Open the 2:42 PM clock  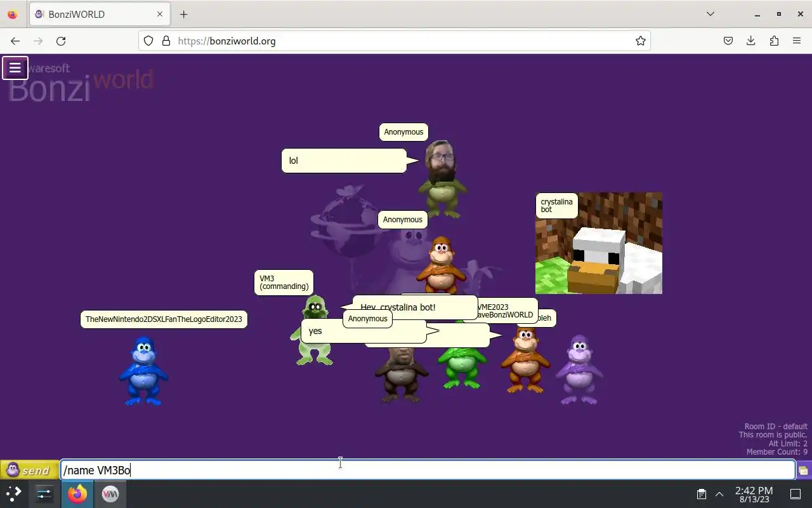tap(754, 494)
